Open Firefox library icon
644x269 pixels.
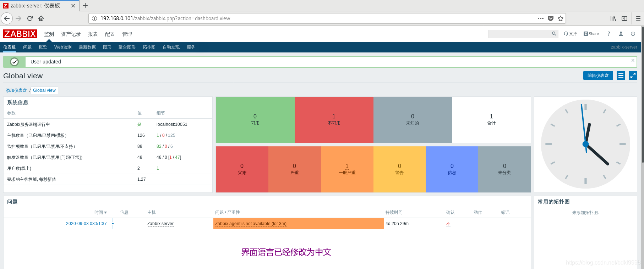(613, 18)
